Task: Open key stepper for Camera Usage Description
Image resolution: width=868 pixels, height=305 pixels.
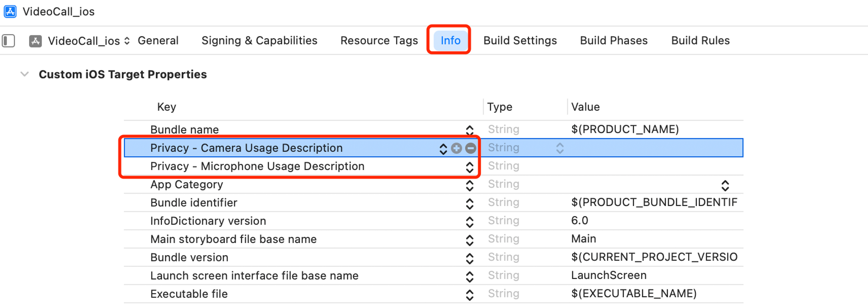Action: [443, 149]
